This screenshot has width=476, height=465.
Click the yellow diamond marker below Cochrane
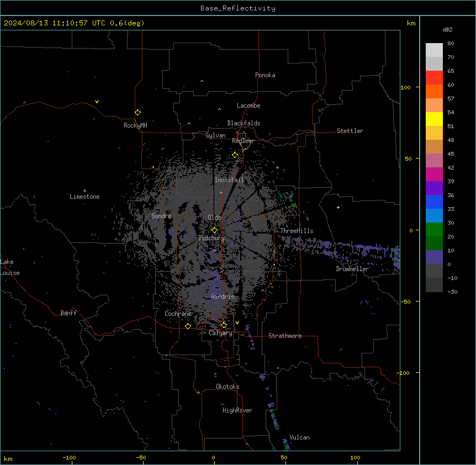pos(188,326)
